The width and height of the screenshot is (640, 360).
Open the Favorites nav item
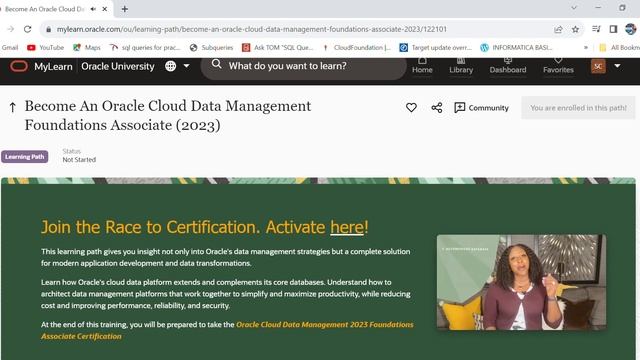point(558,66)
